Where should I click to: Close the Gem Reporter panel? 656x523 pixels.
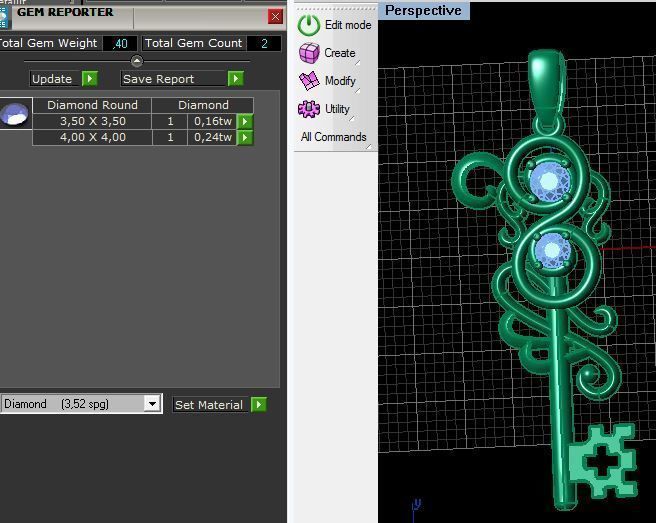tap(275, 17)
